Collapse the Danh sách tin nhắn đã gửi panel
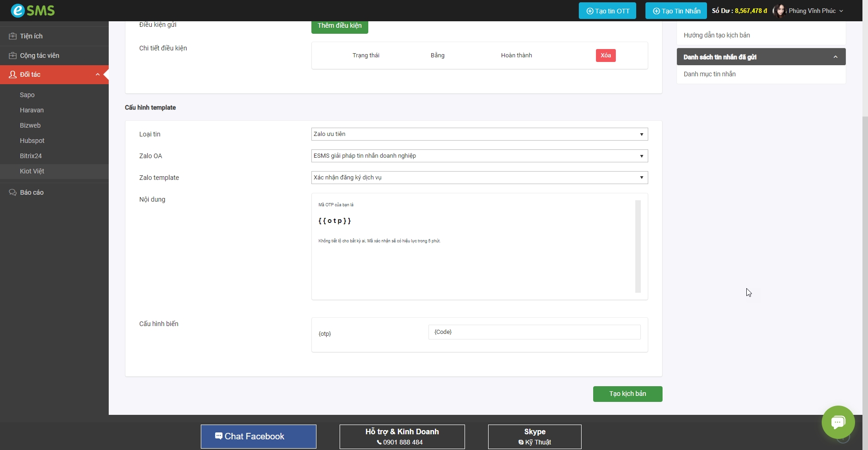868x450 pixels. 835,57
